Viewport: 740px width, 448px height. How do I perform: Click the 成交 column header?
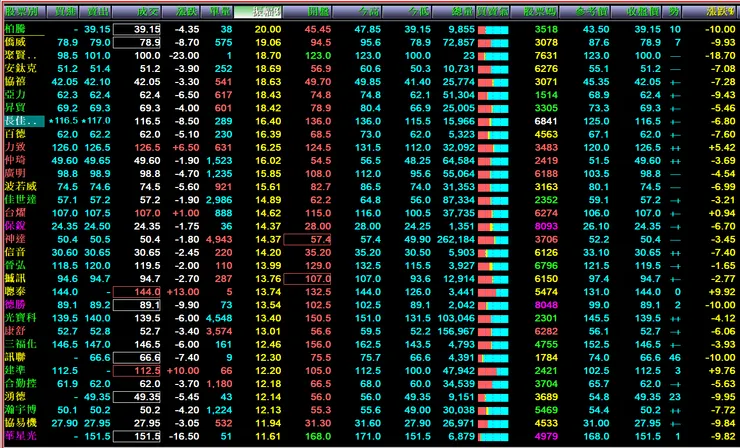tap(137, 12)
